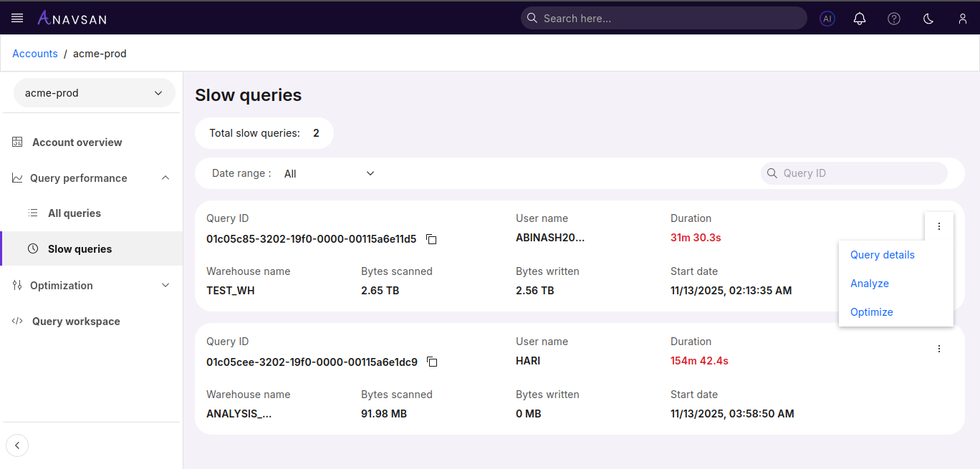Collapse the sidebar with the arrow button
Screen dimensions: 980x469
[x=17, y=445]
